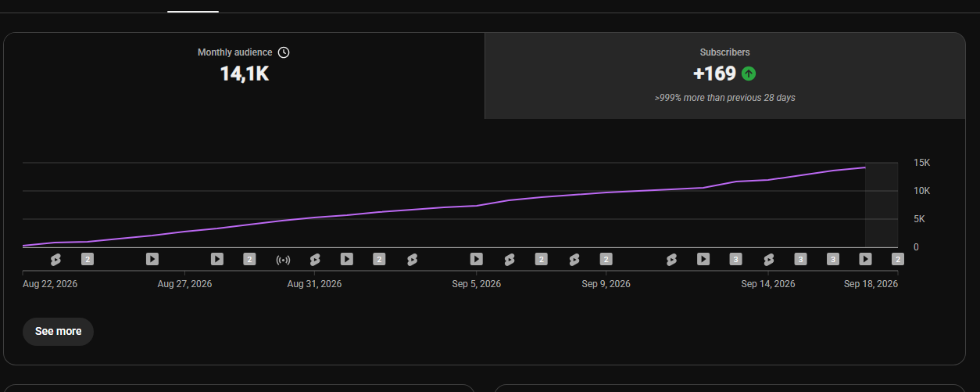Screen dimensions: 980x392
Task: Click the Aug 27, 2026 date label
Action: [184, 284]
